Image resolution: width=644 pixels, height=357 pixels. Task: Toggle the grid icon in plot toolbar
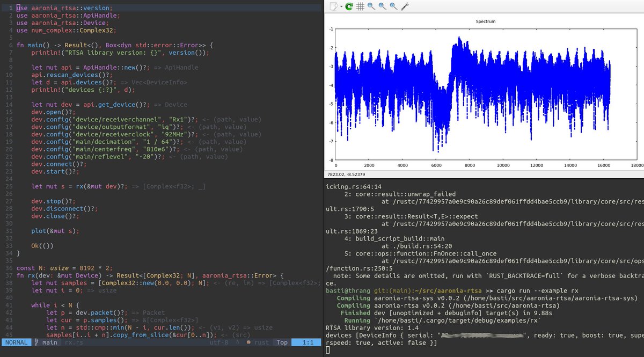tap(360, 6)
